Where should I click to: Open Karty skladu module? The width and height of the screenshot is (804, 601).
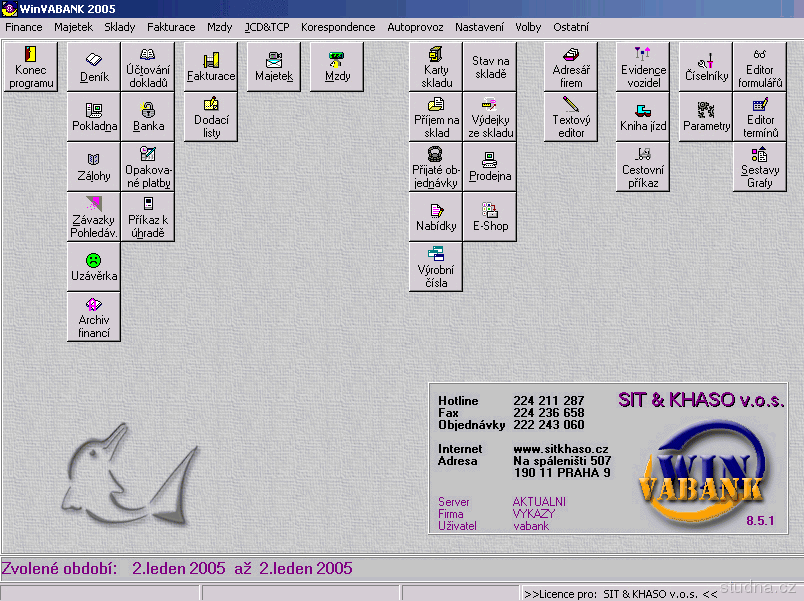[436, 67]
